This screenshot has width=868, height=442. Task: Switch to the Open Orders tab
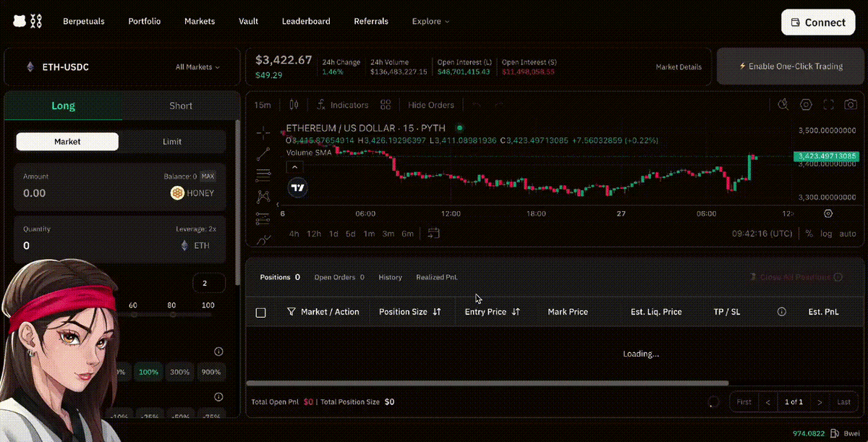click(339, 277)
